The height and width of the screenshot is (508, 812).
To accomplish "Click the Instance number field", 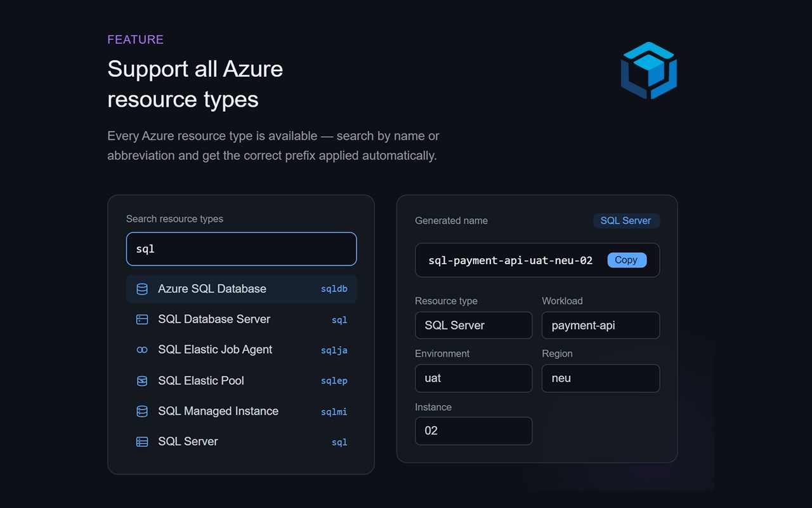I will pos(473,431).
